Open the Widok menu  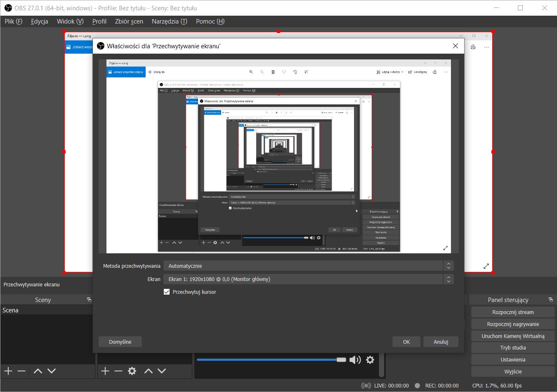click(70, 21)
